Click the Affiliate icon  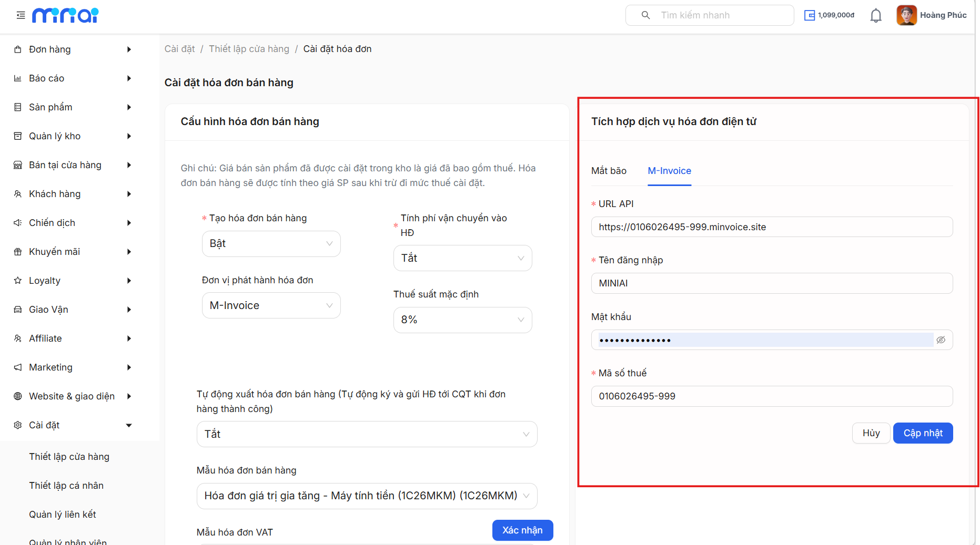(x=18, y=338)
